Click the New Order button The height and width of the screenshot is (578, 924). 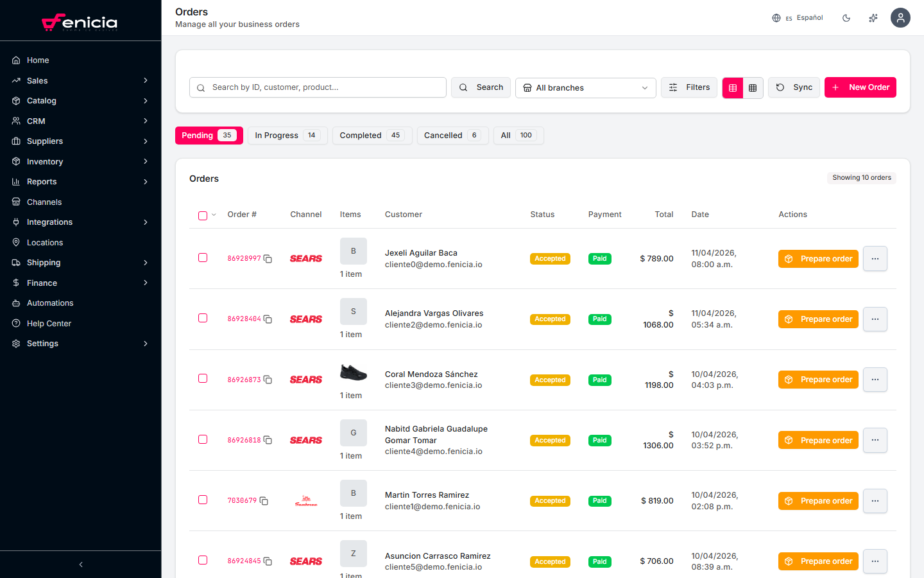click(860, 87)
